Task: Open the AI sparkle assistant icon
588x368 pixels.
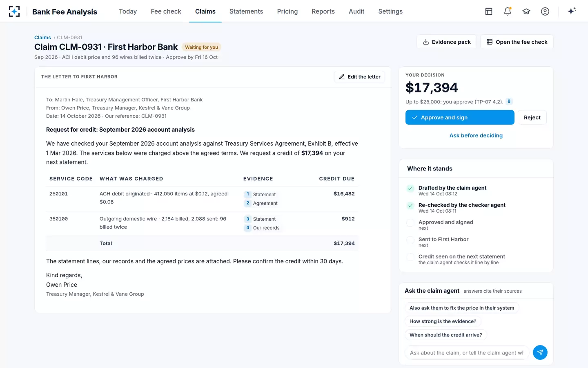Action: pos(572,11)
